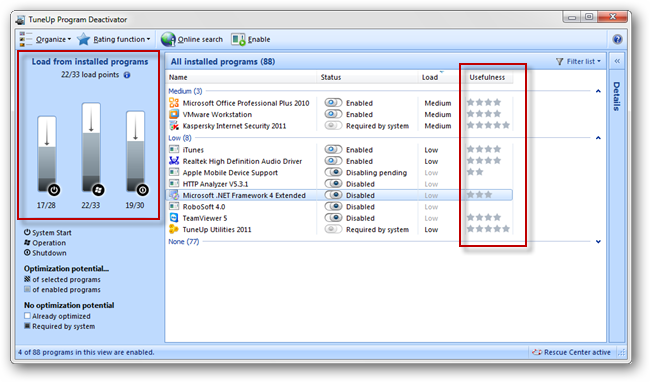Screen dimensions: 650x382
Task: Expand the None (77) group arrow
Action: [598, 242]
